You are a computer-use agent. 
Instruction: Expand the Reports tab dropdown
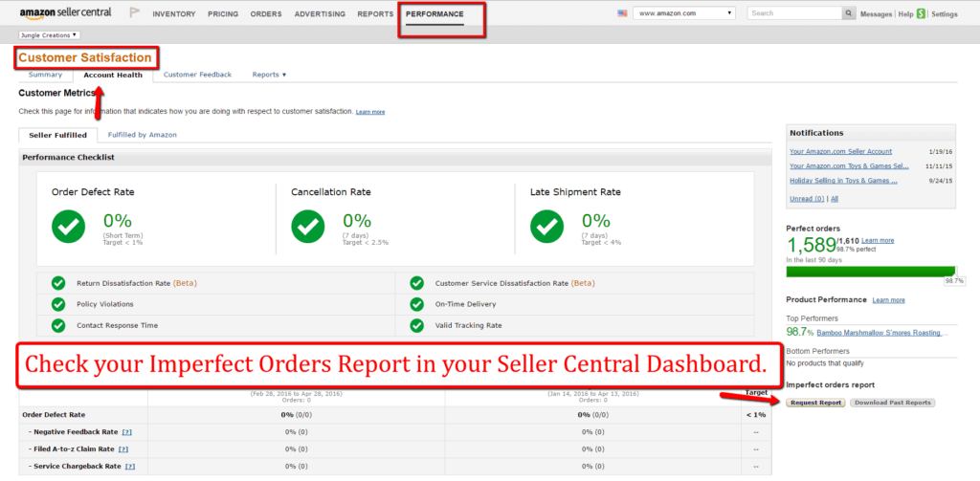coord(269,75)
